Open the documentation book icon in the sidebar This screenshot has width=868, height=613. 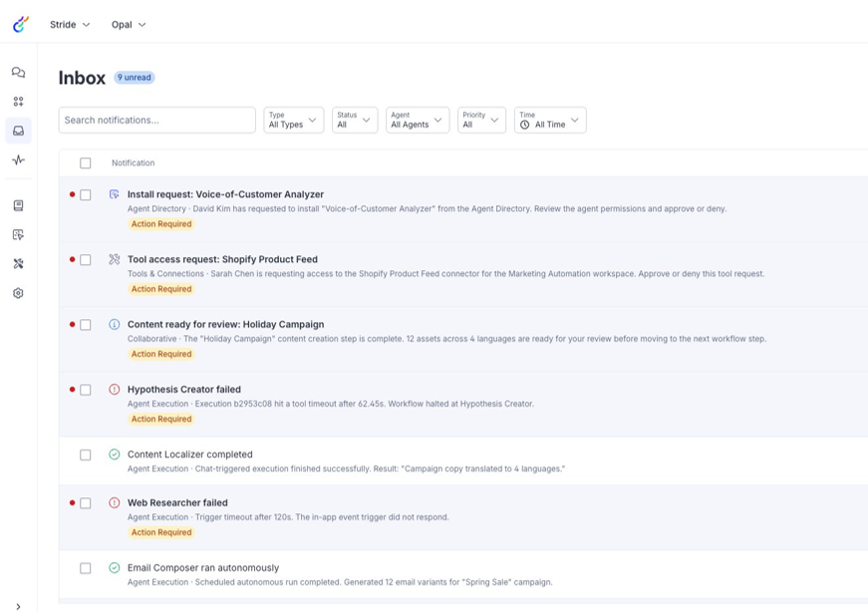(17, 205)
